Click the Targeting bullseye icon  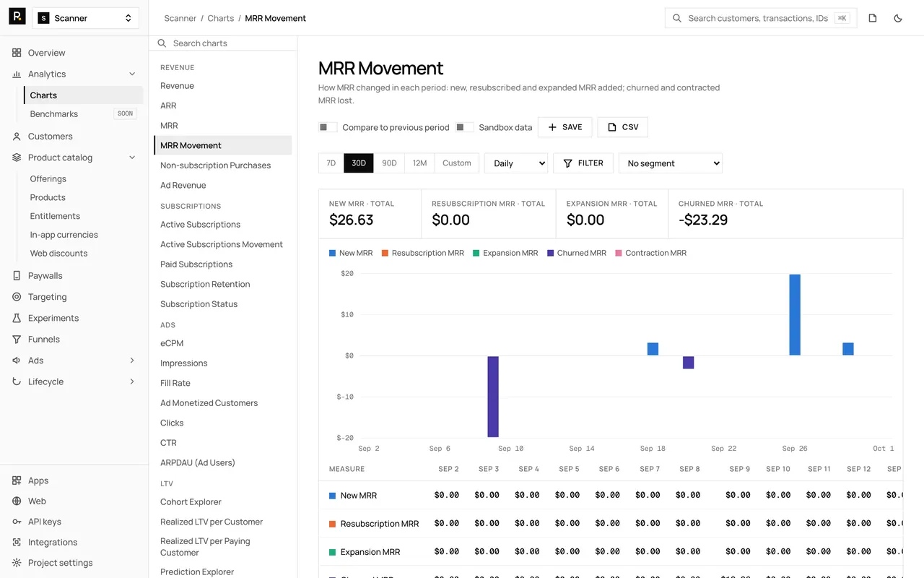tap(17, 297)
